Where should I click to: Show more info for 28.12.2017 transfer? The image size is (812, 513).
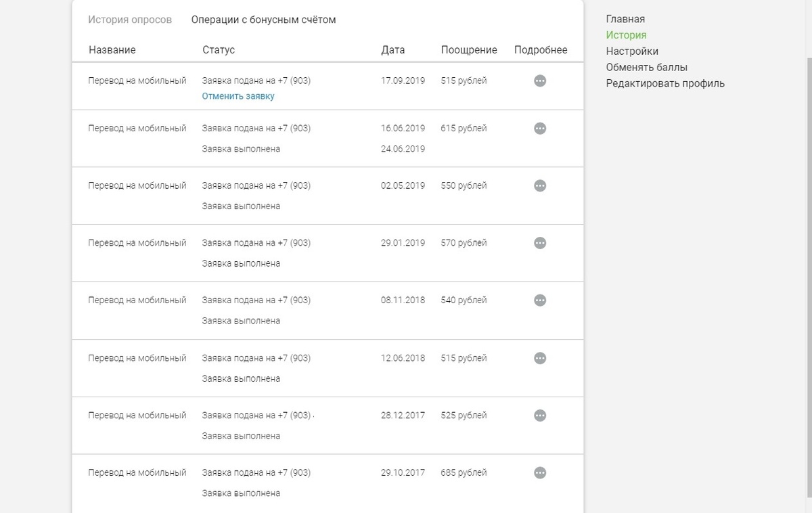(x=540, y=416)
